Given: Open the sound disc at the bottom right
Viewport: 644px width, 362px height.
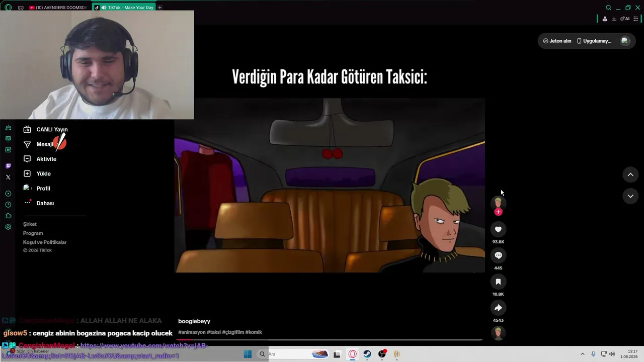Looking at the screenshot, I should coord(498,333).
